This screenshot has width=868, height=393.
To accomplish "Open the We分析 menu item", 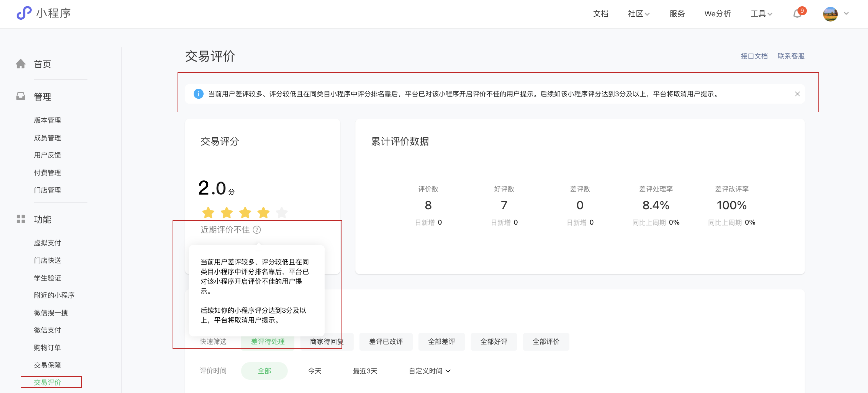I will pos(717,14).
